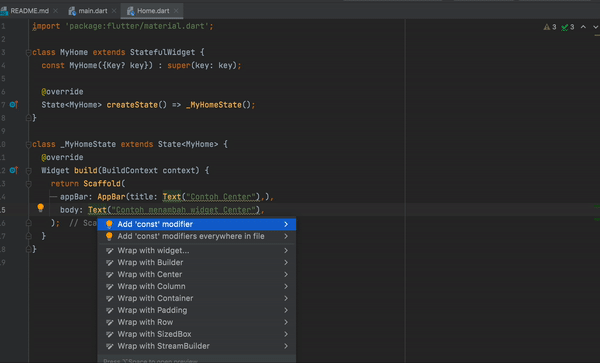
Task: Collapse the _MyHomeState class fold marker
Action: [28, 144]
